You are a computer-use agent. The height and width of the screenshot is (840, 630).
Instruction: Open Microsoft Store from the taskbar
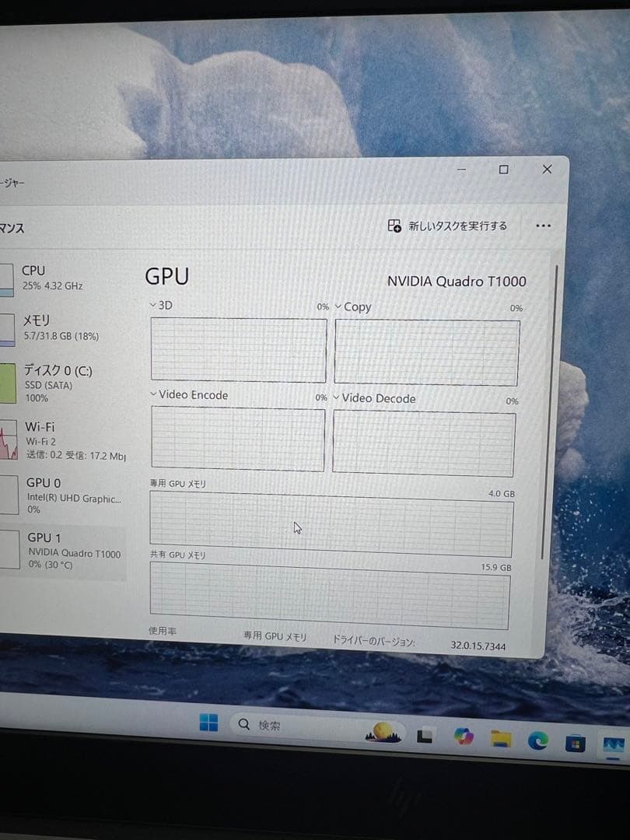tap(575, 743)
